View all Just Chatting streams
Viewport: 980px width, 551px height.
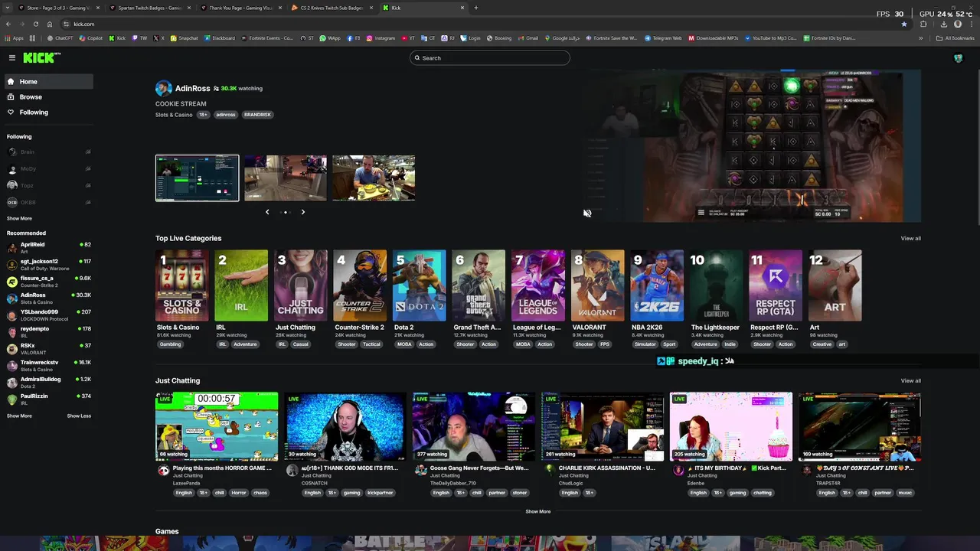(910, 380)
